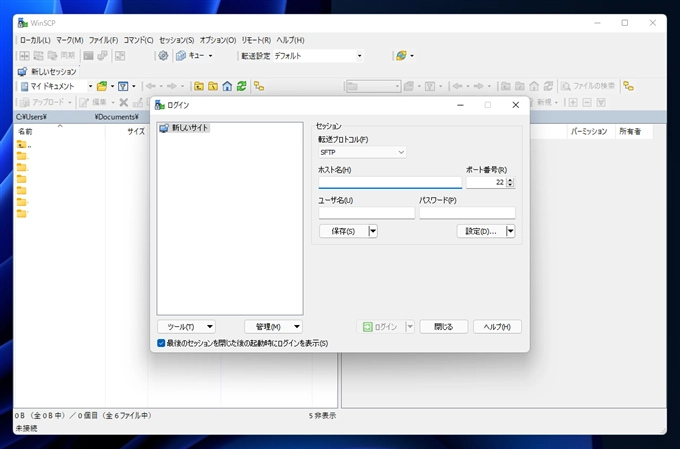Increase the port number with the up arrow
Viewport: 680px width, 449px height.
point(510,180)
